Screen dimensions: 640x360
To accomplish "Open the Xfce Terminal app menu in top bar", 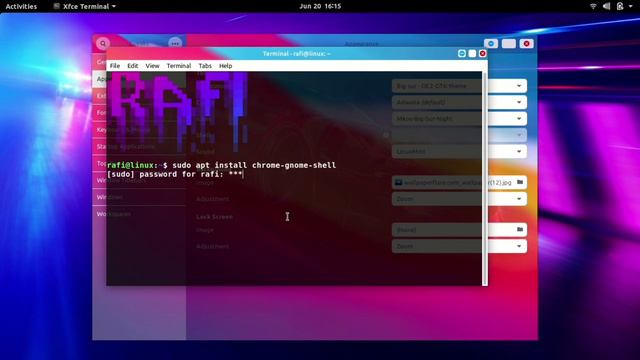I will 85,6.
